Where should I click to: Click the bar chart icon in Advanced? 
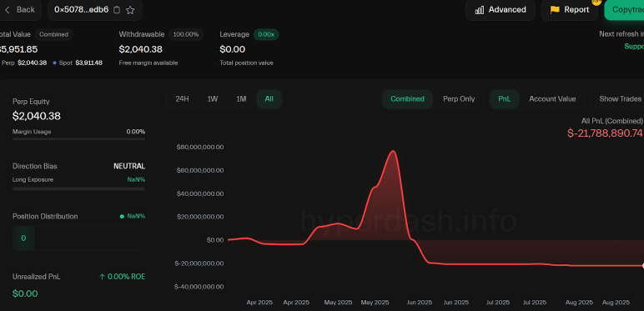point(480,10)
